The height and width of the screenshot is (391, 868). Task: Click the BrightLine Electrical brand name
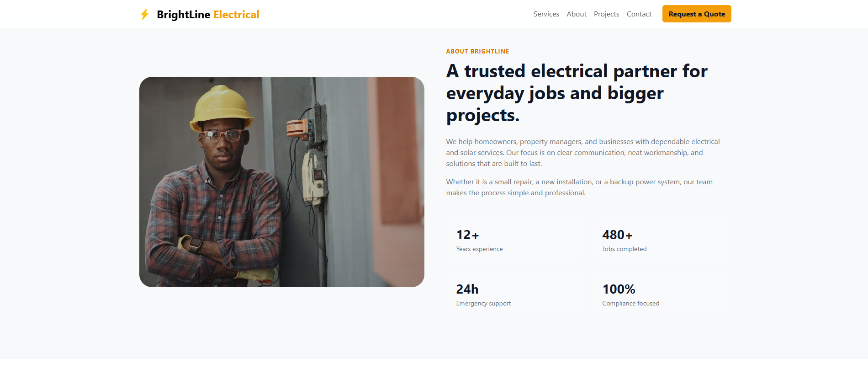[x=208, y=15]
